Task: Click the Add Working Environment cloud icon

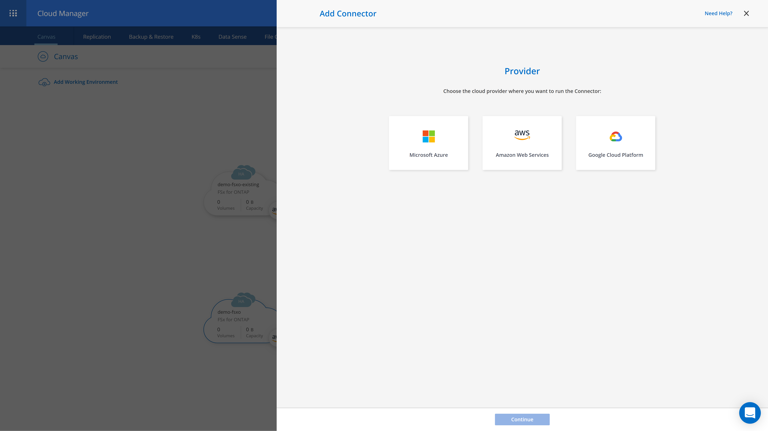Action: (x=44, y=82)
